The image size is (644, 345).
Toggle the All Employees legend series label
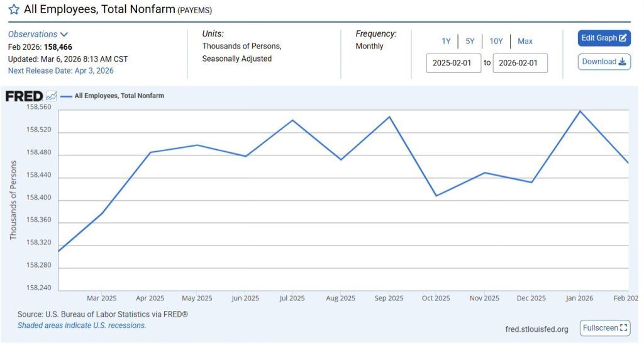(x=119, y=96)
